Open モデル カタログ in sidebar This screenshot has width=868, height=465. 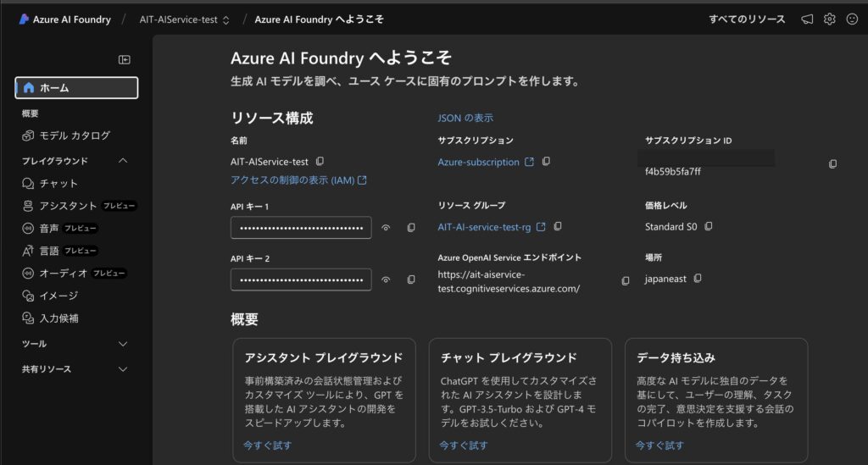(66, 136)
